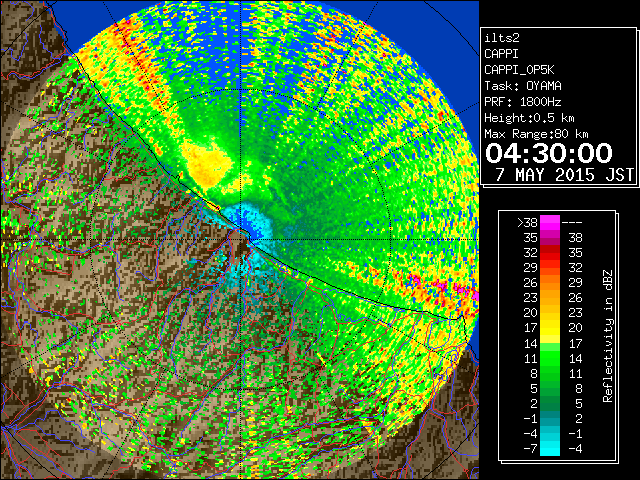Pick the yellow 17 to 20 dBZ swatch
640x480 pixels.
[550, 328]
